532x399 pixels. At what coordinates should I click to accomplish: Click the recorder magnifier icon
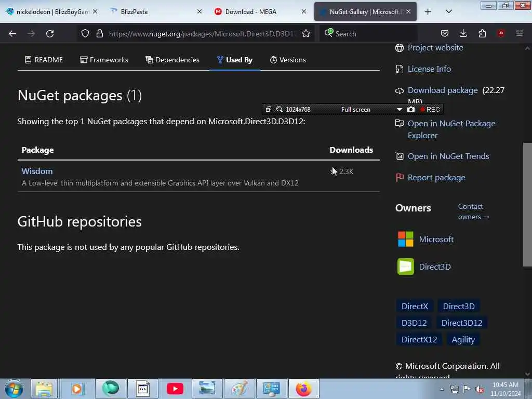tap(279, 109)
